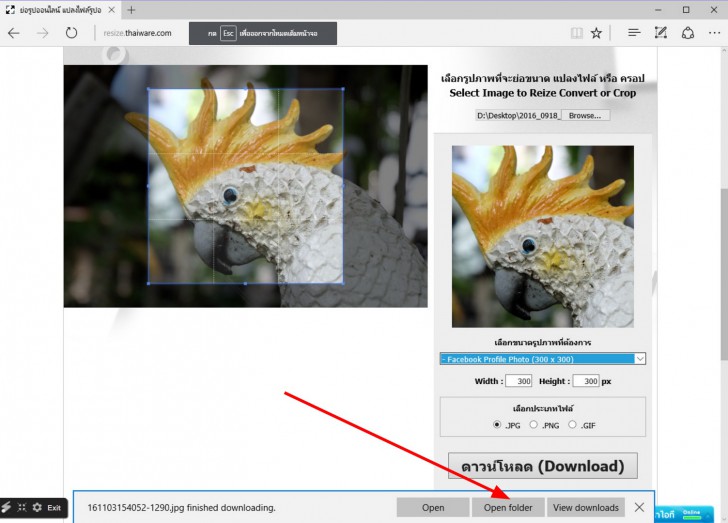Click the bottom-left crop selection handle
Viewport: 728px width, 523px height.
coord(149,283)
